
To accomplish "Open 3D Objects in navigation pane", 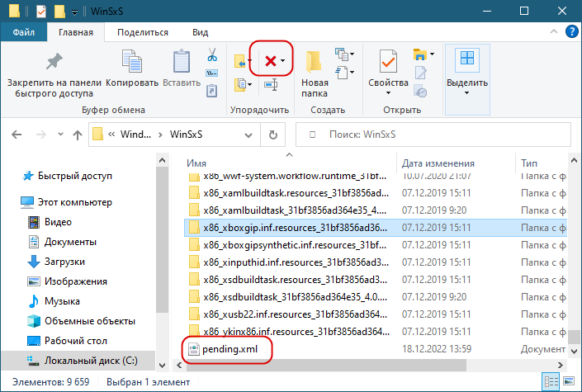I will [90, 321].
